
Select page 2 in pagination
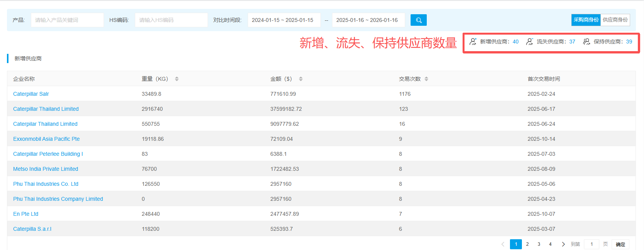[527, 244]
